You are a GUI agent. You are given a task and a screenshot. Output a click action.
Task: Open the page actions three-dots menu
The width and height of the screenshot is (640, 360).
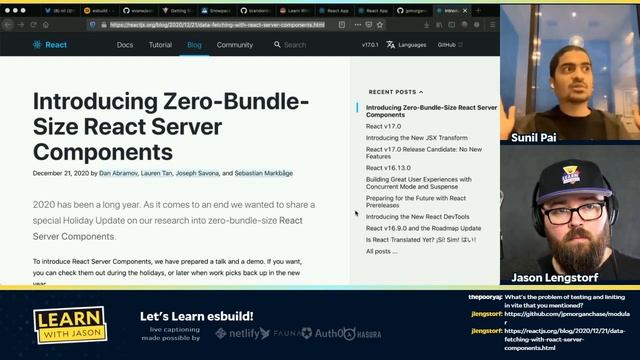358,25
